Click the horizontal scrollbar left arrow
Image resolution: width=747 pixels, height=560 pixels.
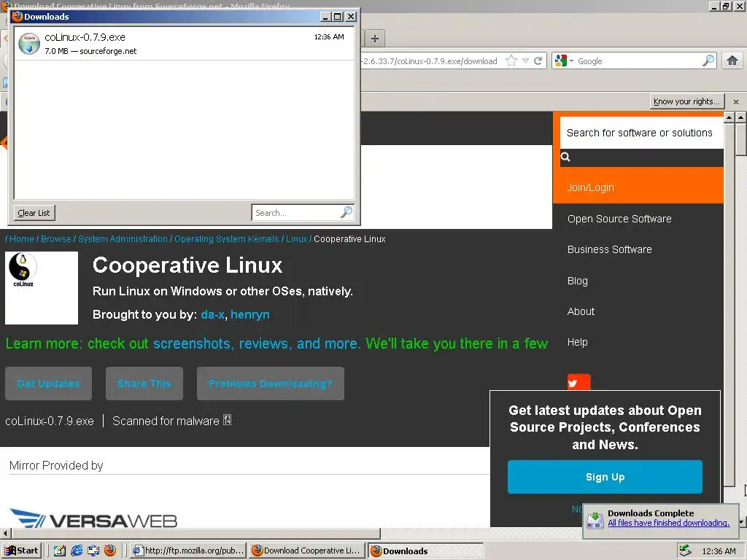tap(5, 533)
